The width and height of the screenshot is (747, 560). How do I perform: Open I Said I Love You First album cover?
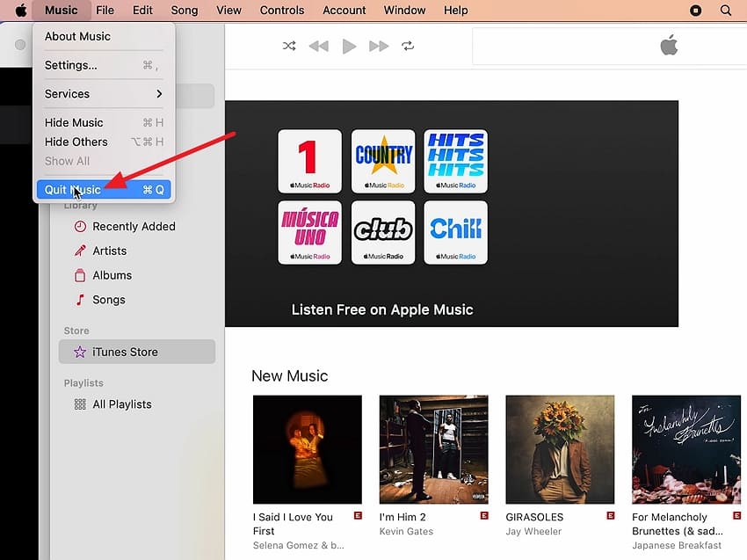coord(308,449)
